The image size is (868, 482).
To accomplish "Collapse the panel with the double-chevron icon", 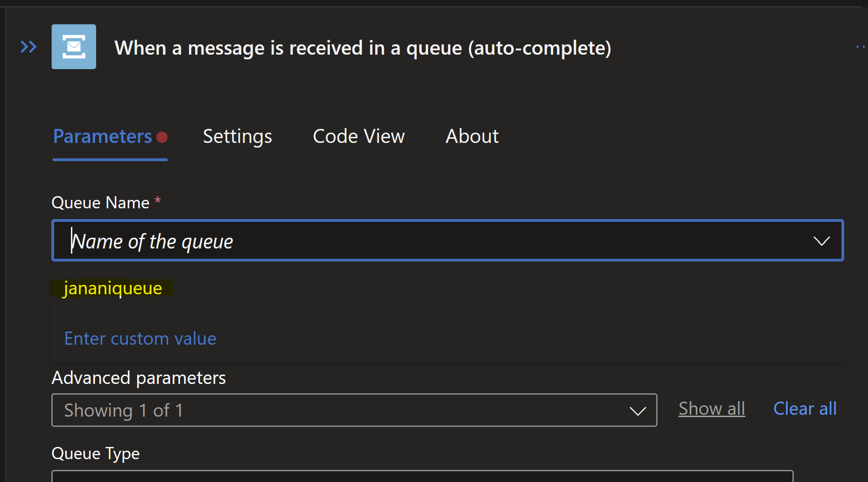I will point(28,47).
